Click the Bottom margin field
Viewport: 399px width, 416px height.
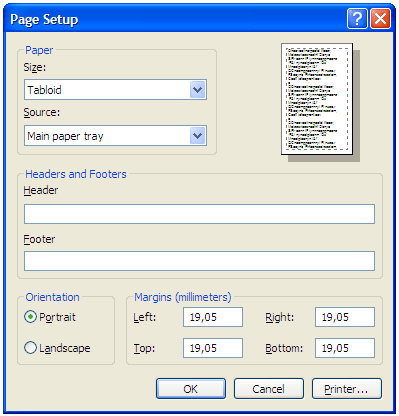click(x=345, y=348)
